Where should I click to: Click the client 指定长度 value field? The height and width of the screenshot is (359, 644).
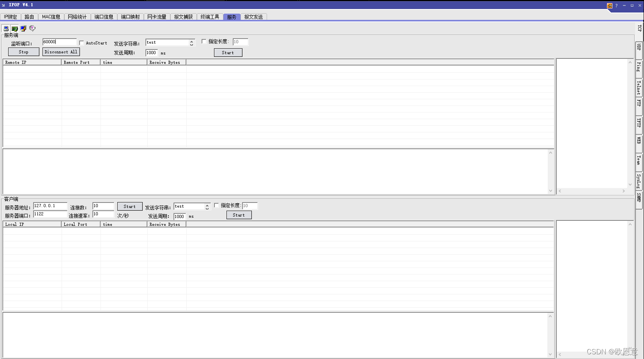[250, 206]
